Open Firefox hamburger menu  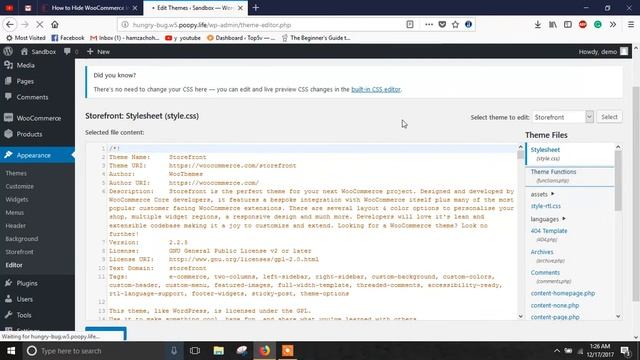(x=631, y=24)
